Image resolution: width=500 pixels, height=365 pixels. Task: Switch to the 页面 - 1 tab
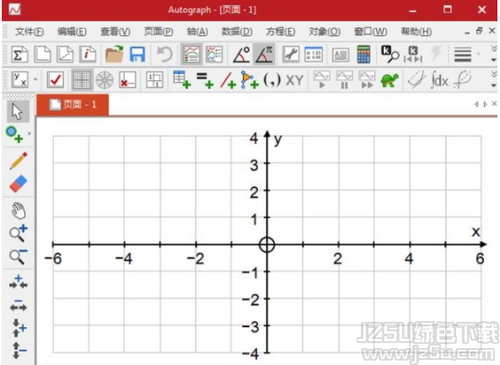(x=73, y=105)
